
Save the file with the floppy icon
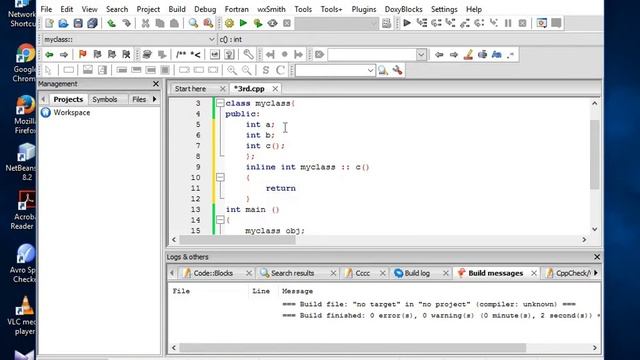[78, 23]
